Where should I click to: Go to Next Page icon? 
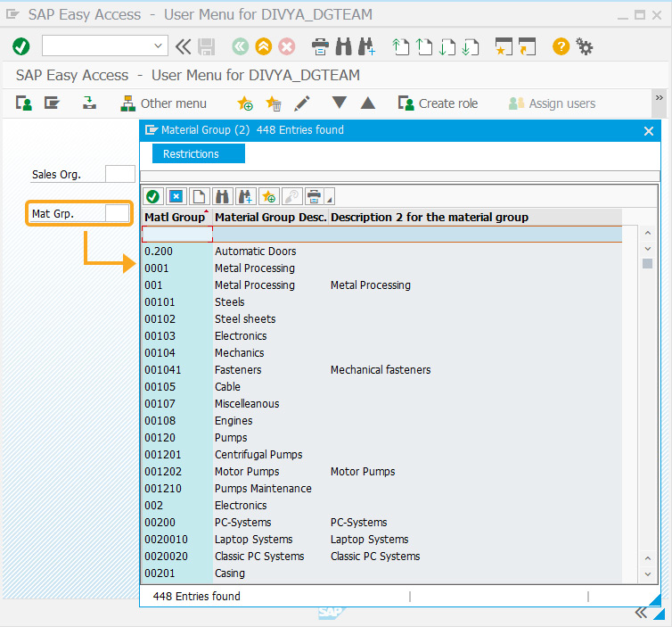click(447, 46)
